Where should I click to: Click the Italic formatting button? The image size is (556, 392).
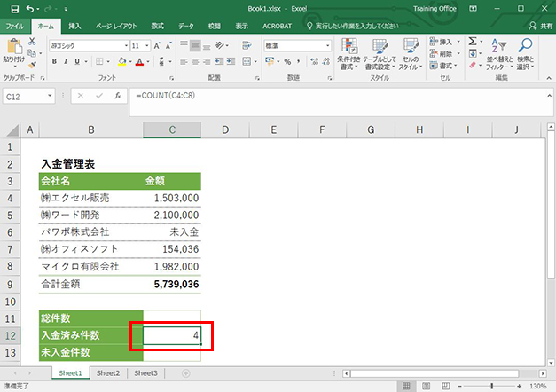pyautogui.click(x=66, y=61)
